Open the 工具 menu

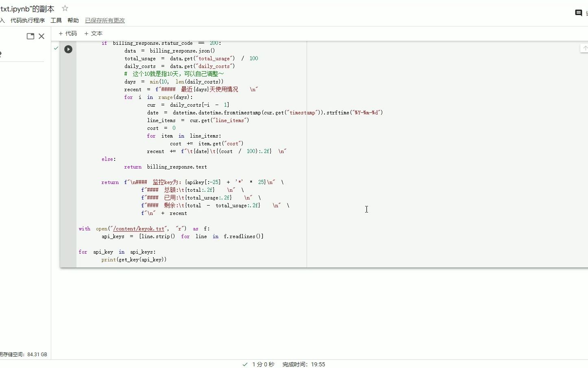pos(56,20)
